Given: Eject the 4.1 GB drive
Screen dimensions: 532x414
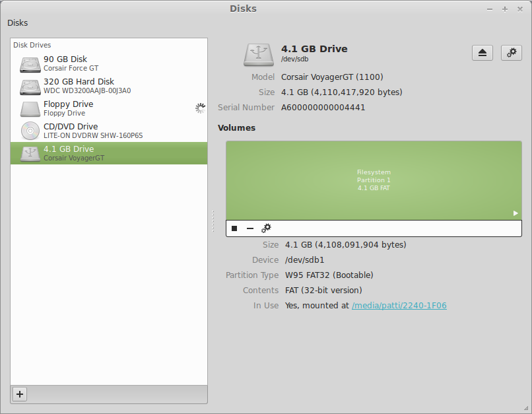Looking at the screenshot, I should [x=482, y=53].
